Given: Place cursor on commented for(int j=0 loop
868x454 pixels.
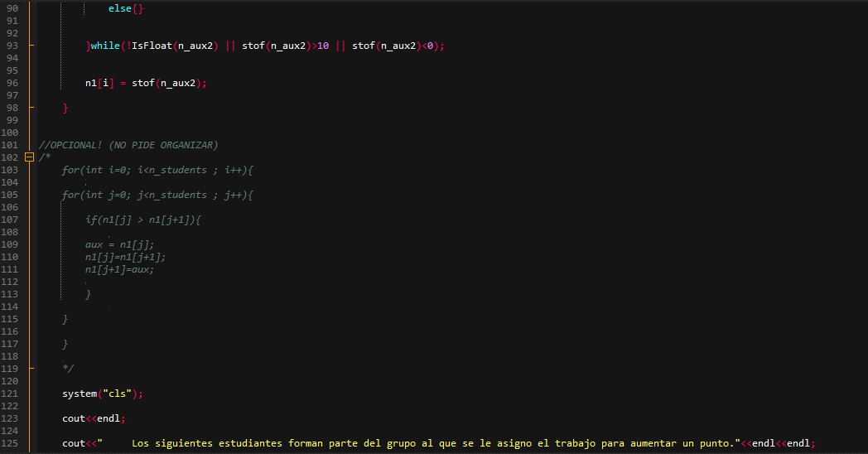Looking at the screenshot, I should pos(157,195).
